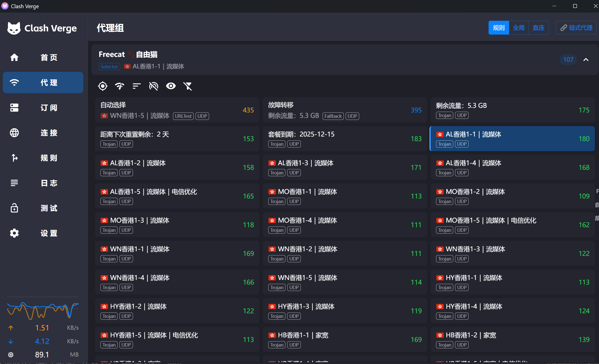Toggle the filter-off icon
The height and width of the screenshot is (364, 599).
pos(188,86)
